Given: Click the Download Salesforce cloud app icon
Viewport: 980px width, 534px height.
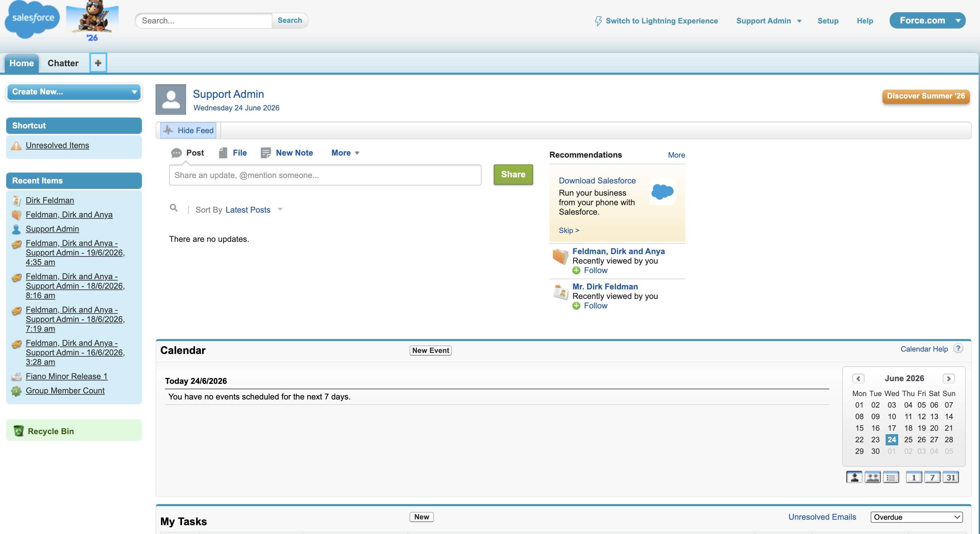Looking at the screenshot, I should 663,192.
